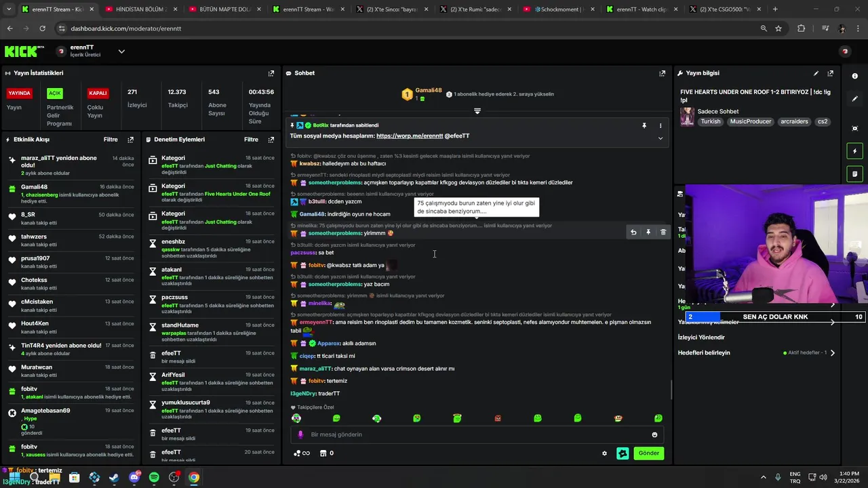Open the pinned message three-dot menu
The width and height of the screenshot is (868, 488).
tap(660, 125)
